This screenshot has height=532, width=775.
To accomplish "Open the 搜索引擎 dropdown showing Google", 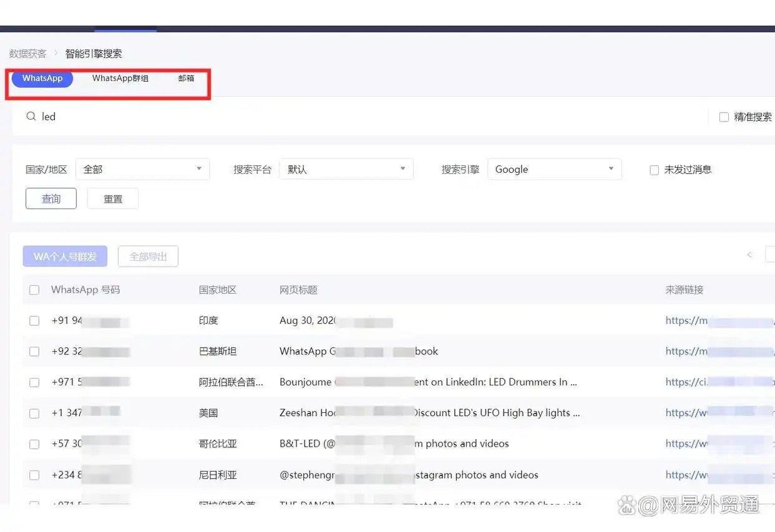I will (554, 169).
